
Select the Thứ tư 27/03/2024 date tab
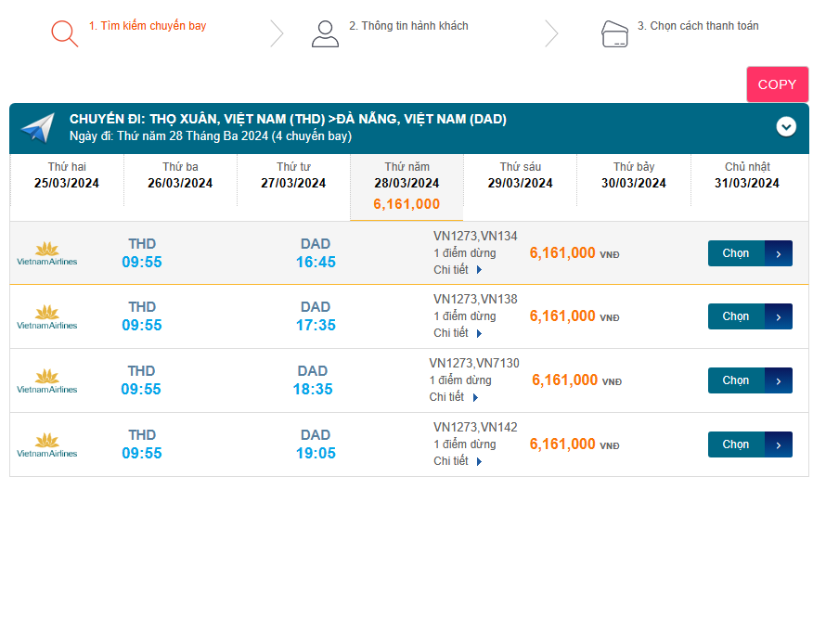click(x=293, y=175)
